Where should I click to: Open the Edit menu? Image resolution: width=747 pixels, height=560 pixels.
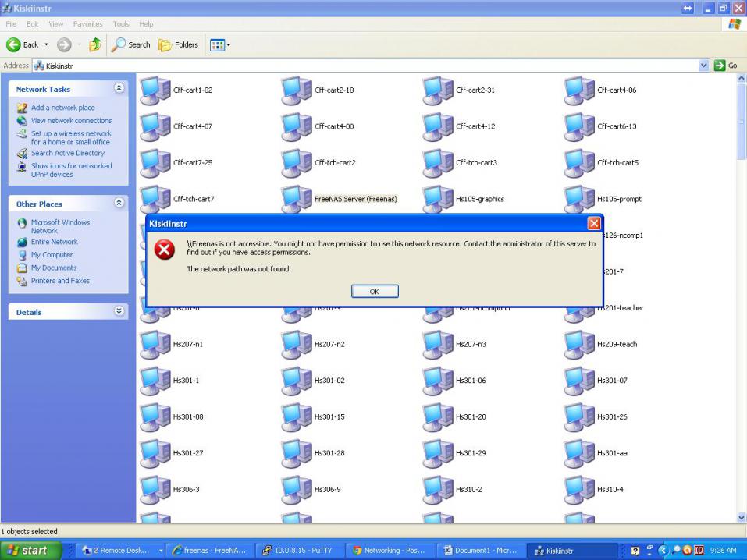[33, 24]
